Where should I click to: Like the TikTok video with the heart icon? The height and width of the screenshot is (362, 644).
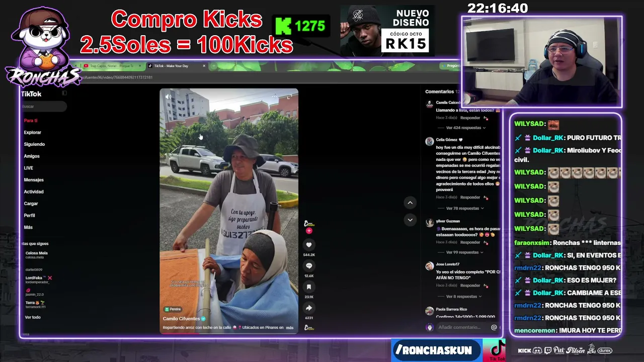309,245
